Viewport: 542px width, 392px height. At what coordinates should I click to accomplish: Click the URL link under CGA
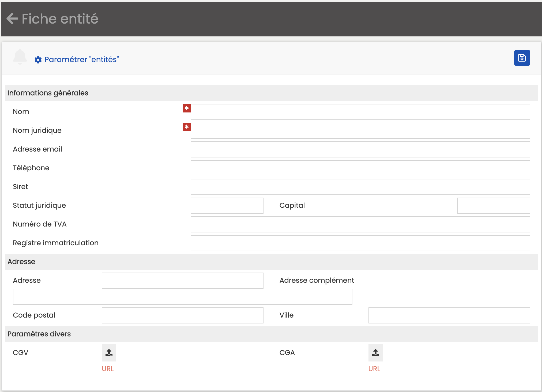click(x=374, y=369)
